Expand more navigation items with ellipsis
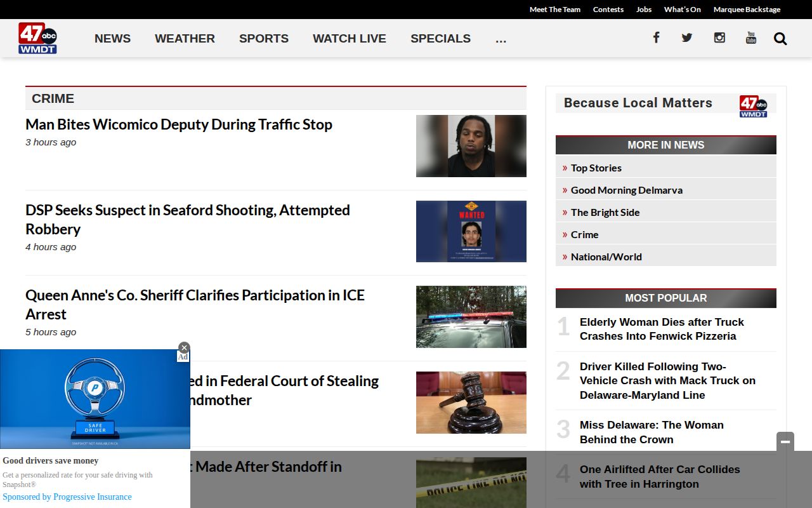Screen dimensions: 812x508 click(501, 39)
